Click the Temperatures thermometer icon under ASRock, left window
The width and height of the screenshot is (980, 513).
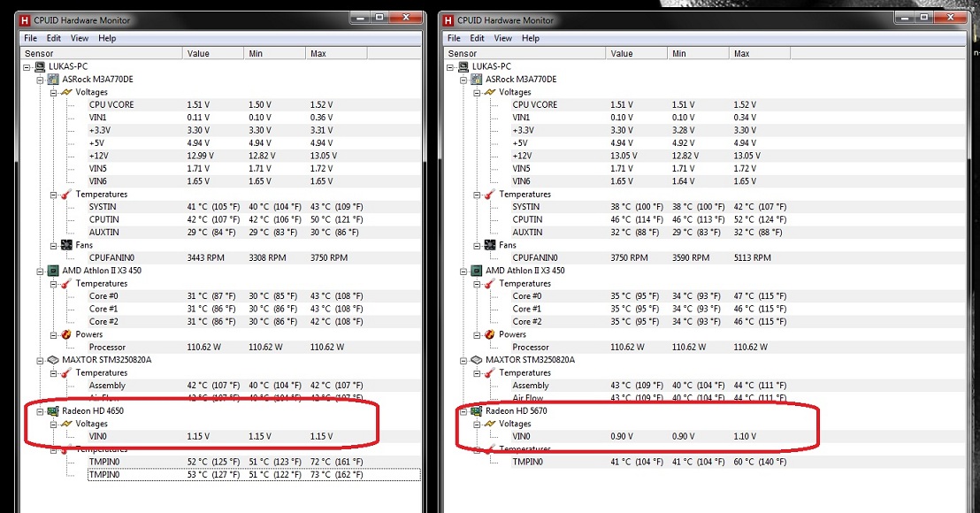66,195
